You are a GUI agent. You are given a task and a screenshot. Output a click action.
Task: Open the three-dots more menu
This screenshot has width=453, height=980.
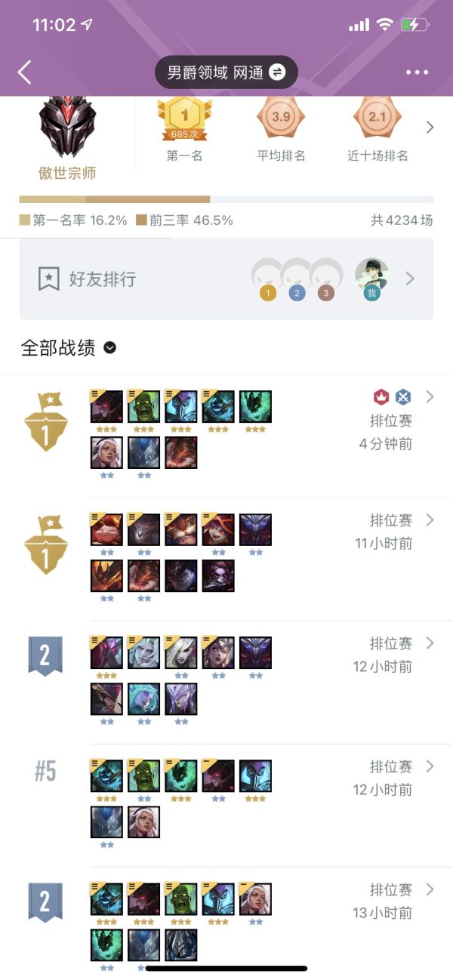coord(417,72)
